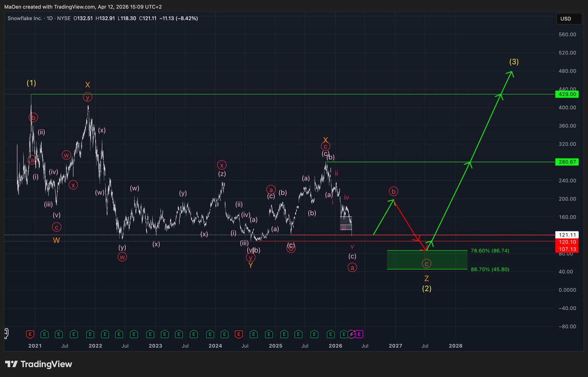Viewport: 588px width, 377px height.
Task: Click the red earnings marker near 2021
Action: click(29, 334)
